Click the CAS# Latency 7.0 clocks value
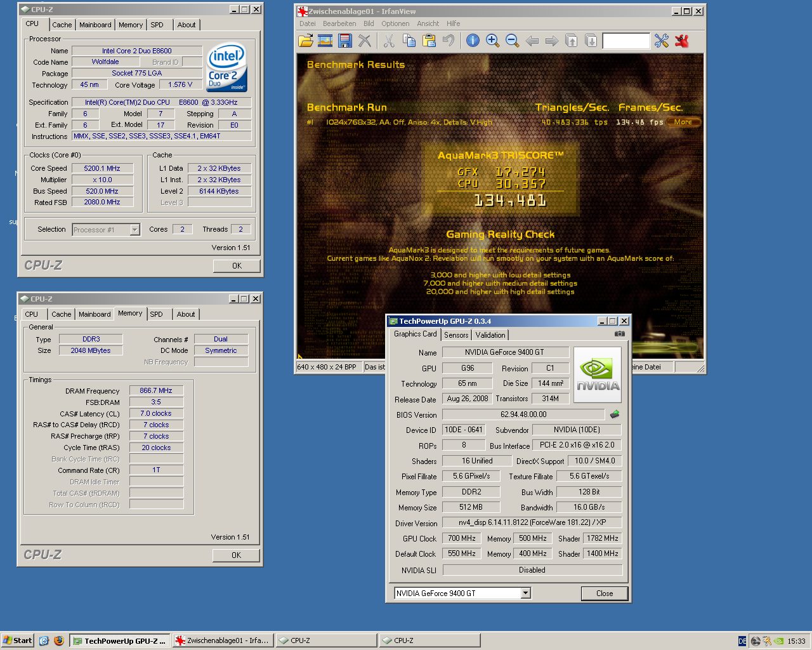This screenshot has width=812, height=650. pos(156,413)
